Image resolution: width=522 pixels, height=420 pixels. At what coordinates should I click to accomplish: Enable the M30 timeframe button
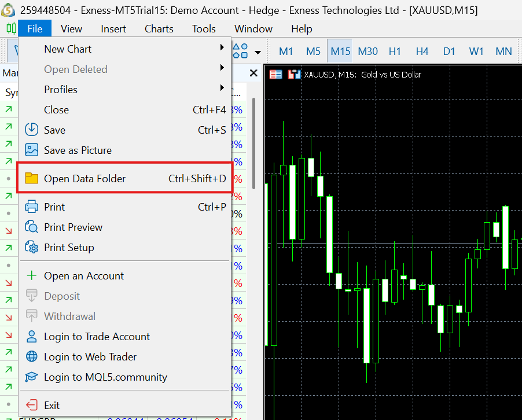pyautogui.click(x=367, y=51)
